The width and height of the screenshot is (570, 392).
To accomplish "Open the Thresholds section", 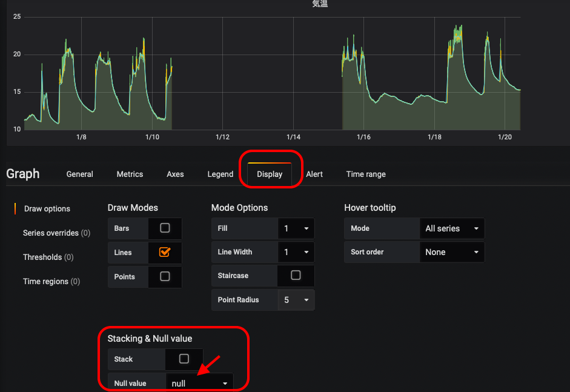I will [x=48, y=257].
